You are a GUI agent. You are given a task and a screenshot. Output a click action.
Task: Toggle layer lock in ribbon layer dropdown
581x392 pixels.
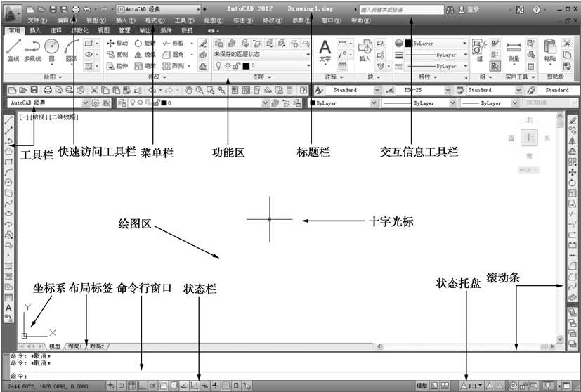(x=236, y=66)
